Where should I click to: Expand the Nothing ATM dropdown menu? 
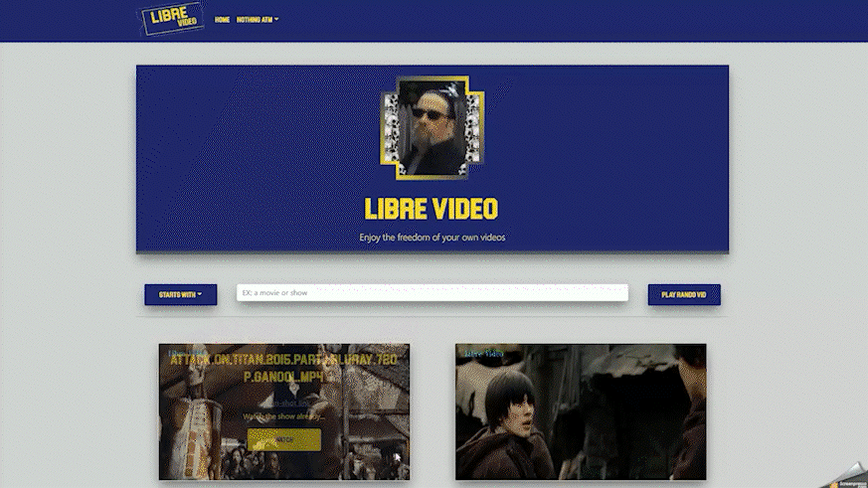(x=258, y=20)
